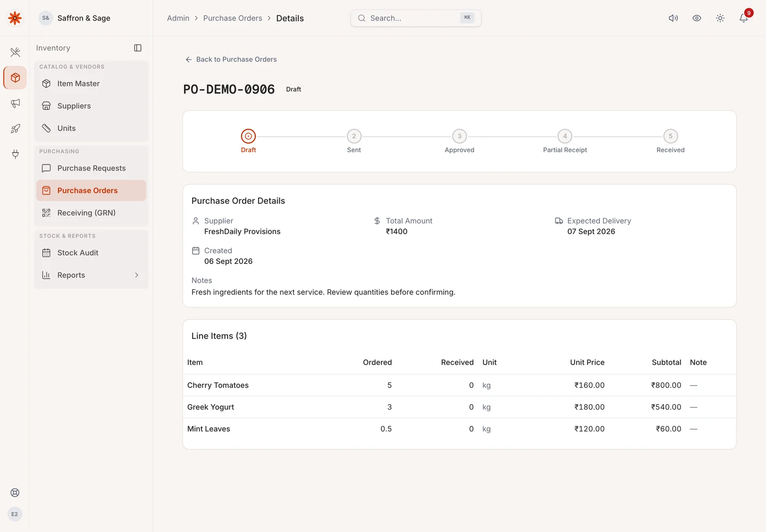The image size is (766, 532).
Task: Click the ₹540.00 subtotal cell
Action: tap(666, 407)
